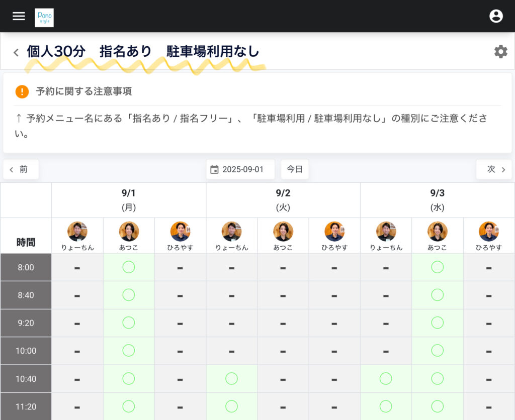Select りょーちん's 10:40 slot on 9/2

(x=231, y=378)
